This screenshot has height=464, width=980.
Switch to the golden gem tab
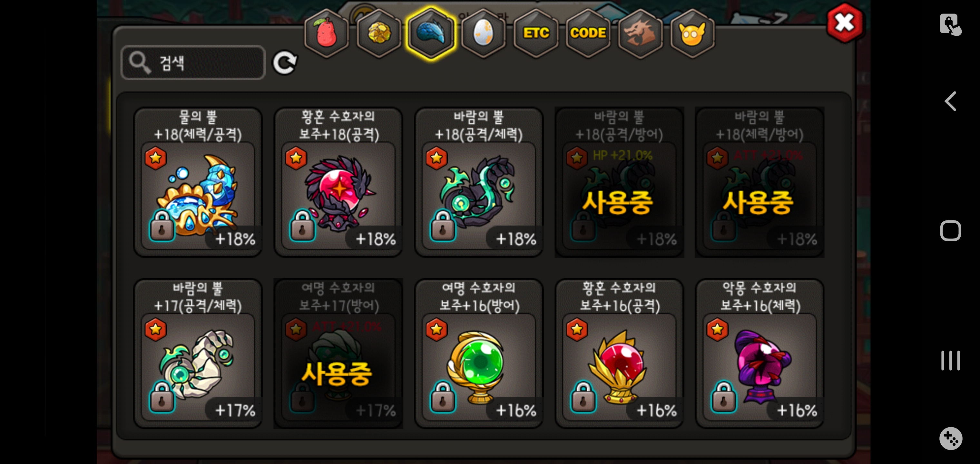point(379,34)
